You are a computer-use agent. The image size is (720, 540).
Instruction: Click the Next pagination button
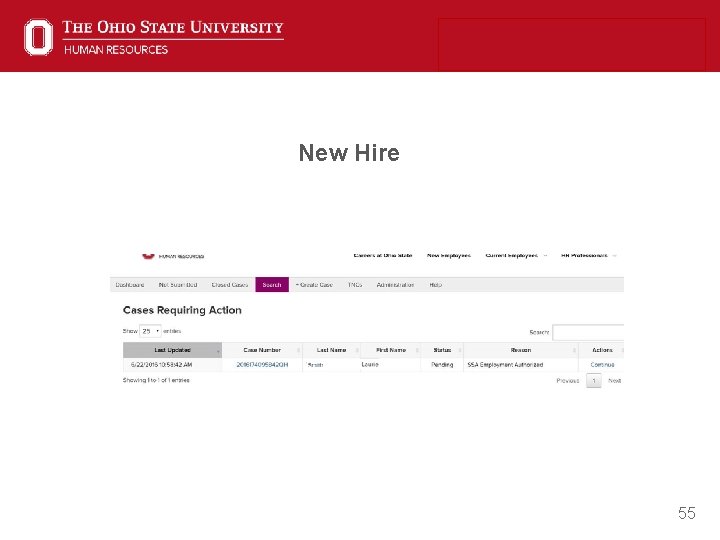pyautogui.click(x=614, y=381)
